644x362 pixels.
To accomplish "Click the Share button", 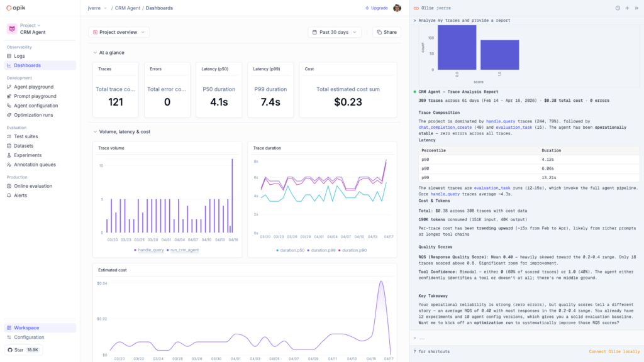I will [386, 32].
